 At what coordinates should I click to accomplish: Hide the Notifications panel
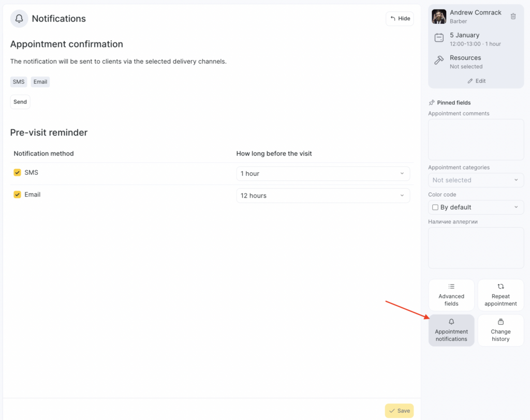click(x=400, y=19)
